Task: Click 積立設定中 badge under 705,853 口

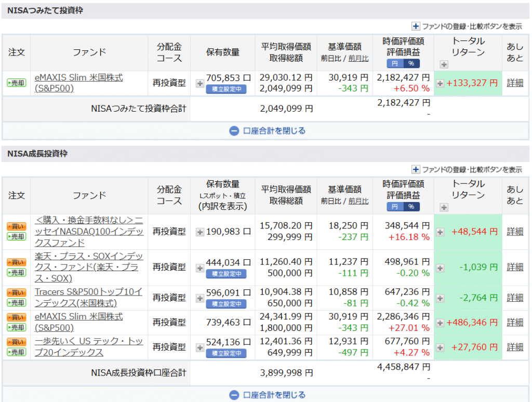Action: pyautogui.click(x=227, y=89)
